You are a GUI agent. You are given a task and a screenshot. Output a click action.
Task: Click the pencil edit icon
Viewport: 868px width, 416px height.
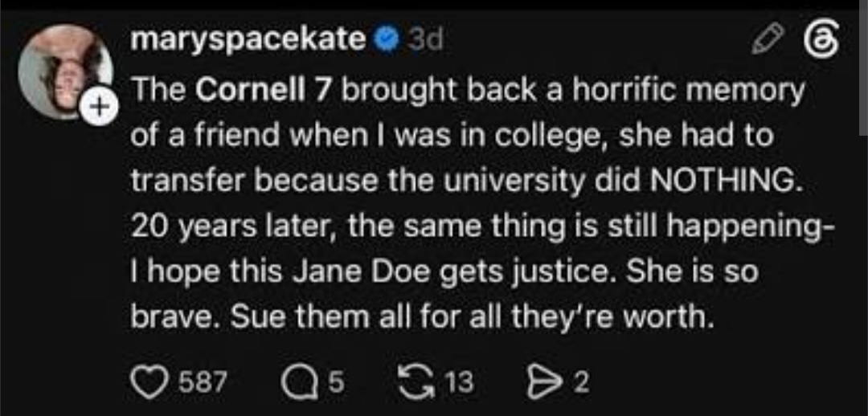[x=767, y=40]
